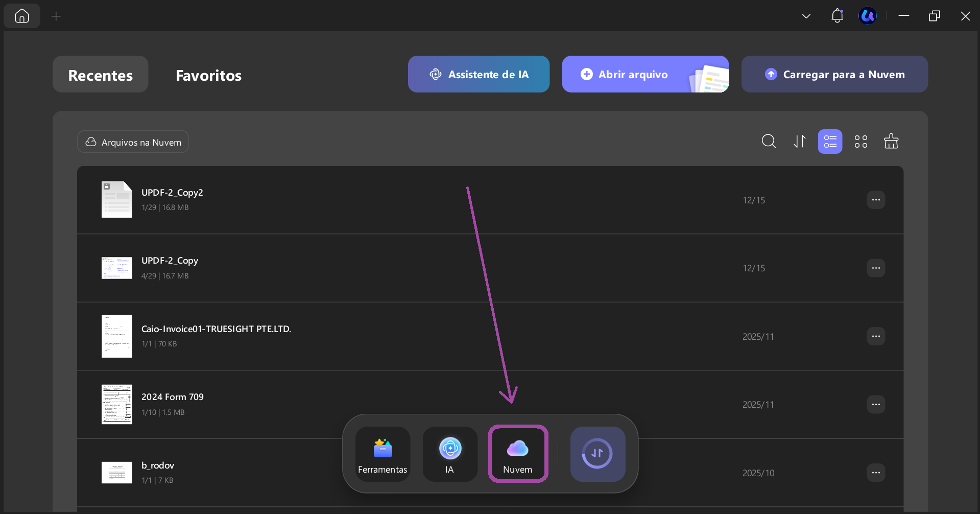Open more options for Caio-Invoice01 file
Screen dimensions: 980x514
click(876, 336)
